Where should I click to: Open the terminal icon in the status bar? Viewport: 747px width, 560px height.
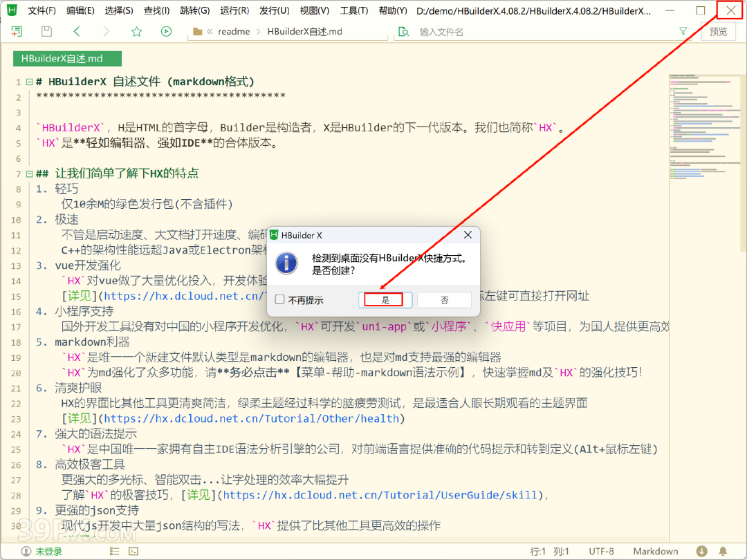133,551
